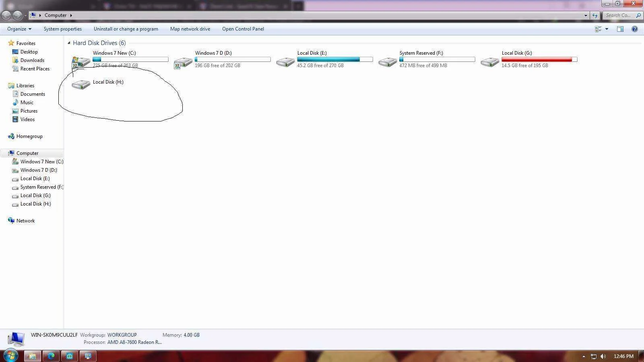This screenshot has width=644, height=362.
Task: Select Windows 7 D (D:) in sidebar tree
Action: pyautogui.click(x=39, y=170)
